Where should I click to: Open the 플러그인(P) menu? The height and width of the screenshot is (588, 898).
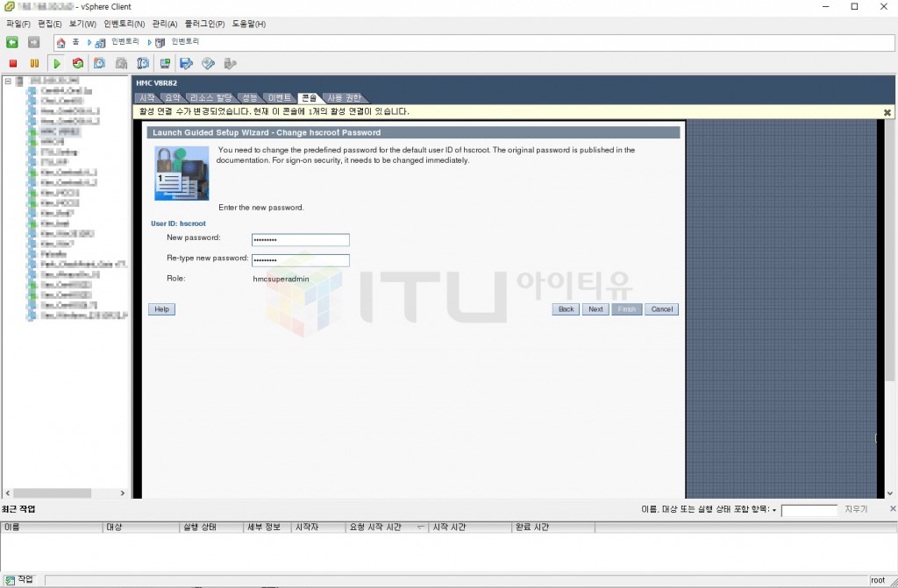[x=203, y=24]
